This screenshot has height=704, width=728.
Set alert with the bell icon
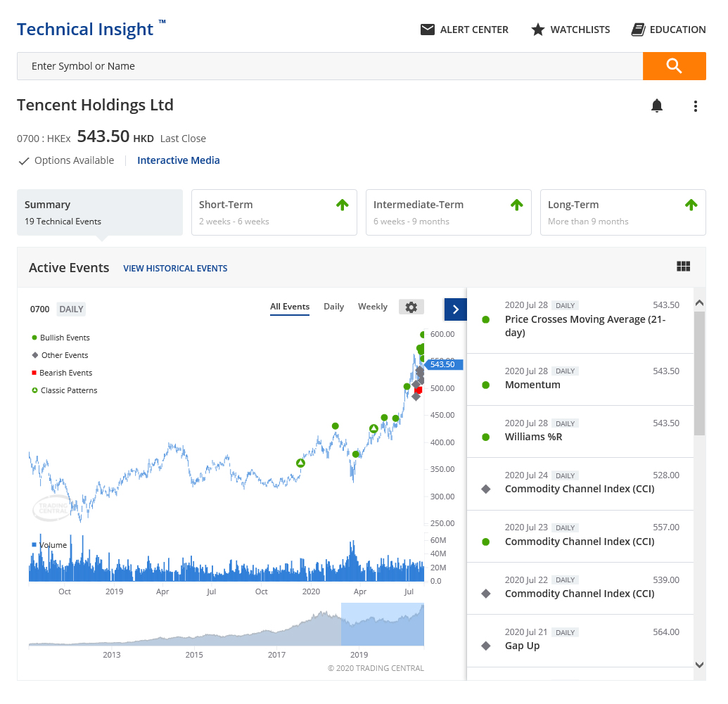click(x=656, y=106)
